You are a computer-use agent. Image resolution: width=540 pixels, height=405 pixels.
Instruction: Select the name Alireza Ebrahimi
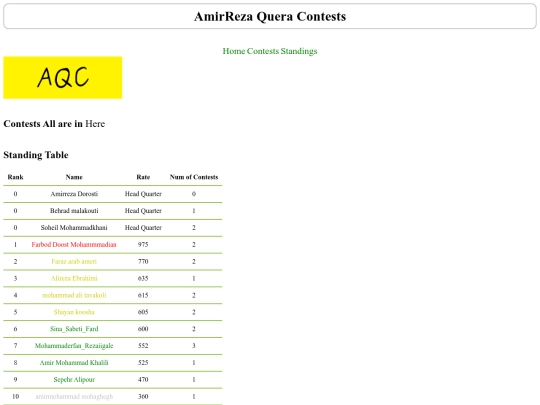pos(74,278)
